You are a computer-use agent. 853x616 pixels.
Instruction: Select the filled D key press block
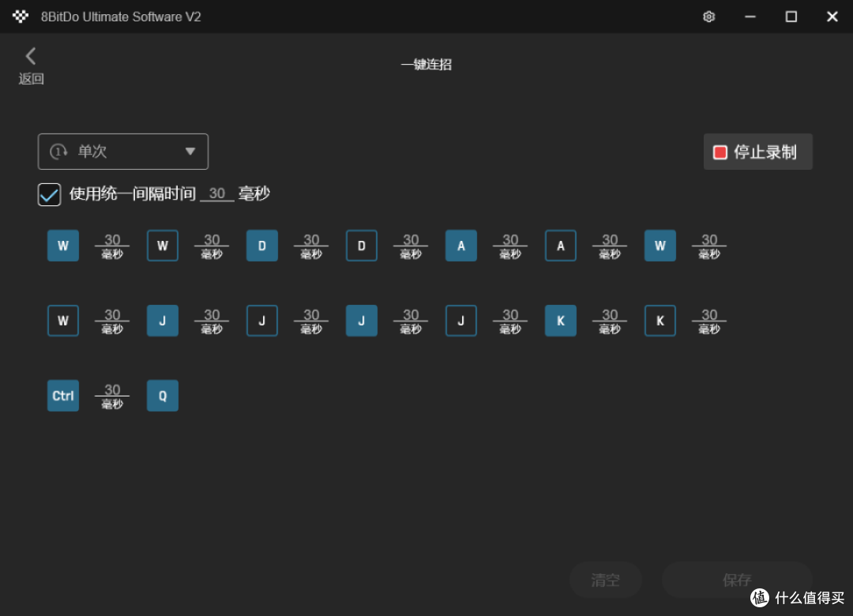[262, 246]
